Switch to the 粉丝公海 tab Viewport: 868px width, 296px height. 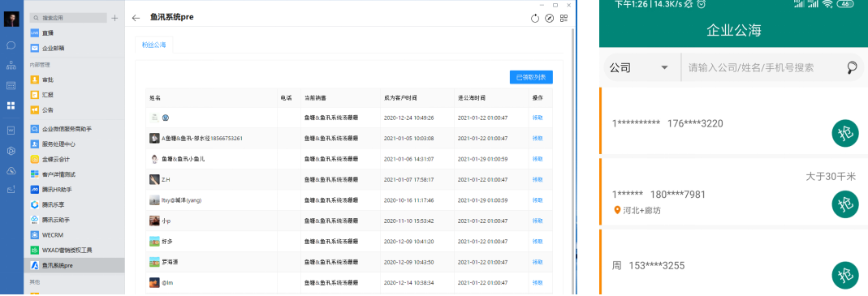tap(154, 45)
